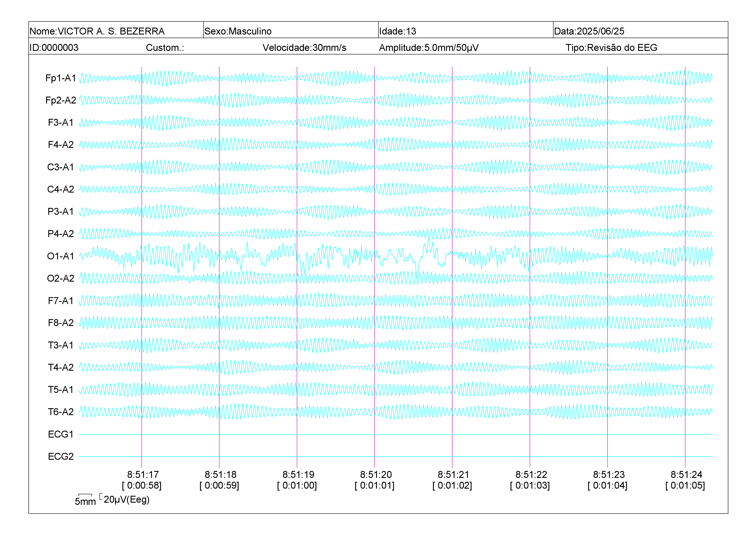Select the F3-A1 channel label
The height and width of the screenshot is (535, 756).
[x=61, y=122]
